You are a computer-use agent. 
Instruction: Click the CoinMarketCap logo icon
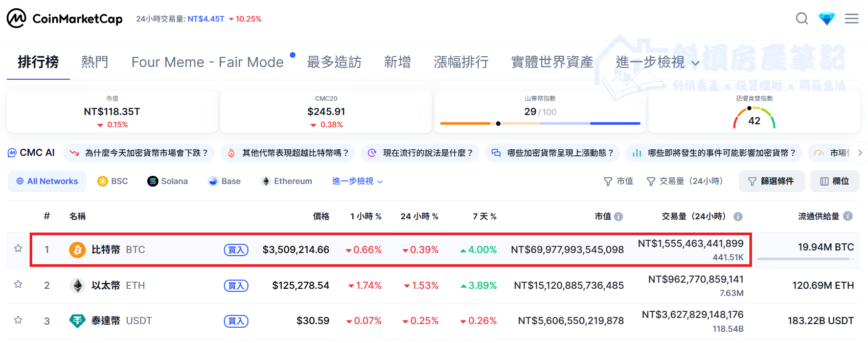coord(16,18)
